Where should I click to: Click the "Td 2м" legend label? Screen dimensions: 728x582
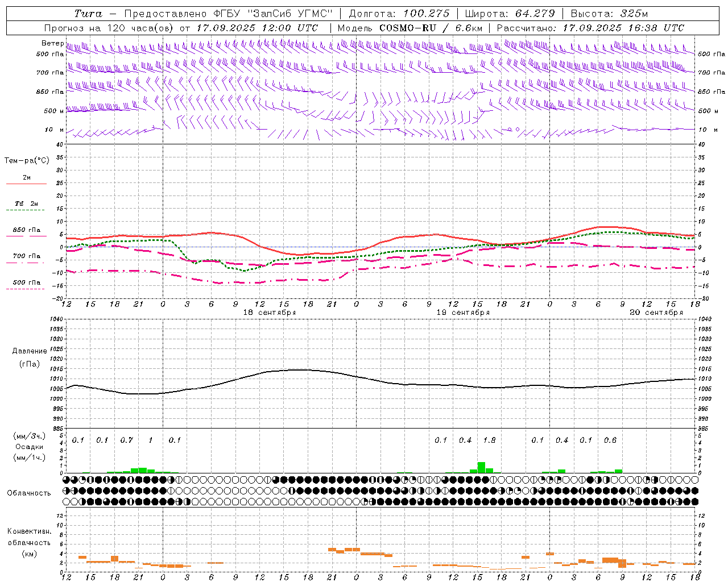pos(27,203)
